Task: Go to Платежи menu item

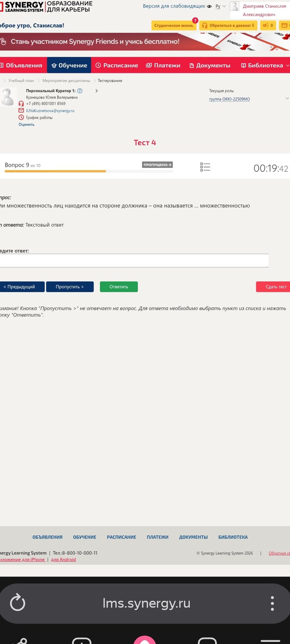Action: pos(163,65)
